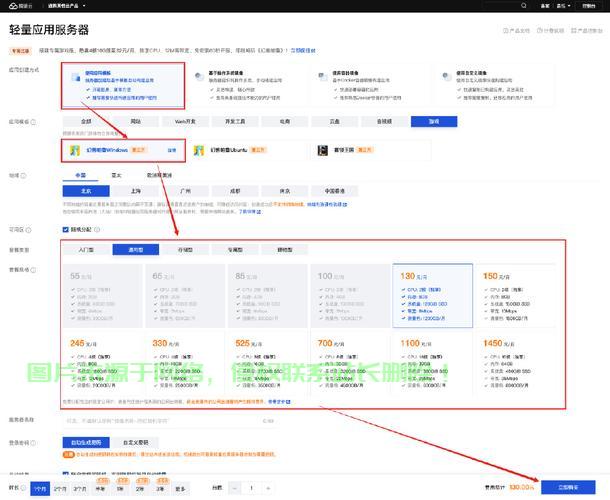The image size is (610, 500).
Task: Select the All template category tab
Action: click(x=86, y=121)
